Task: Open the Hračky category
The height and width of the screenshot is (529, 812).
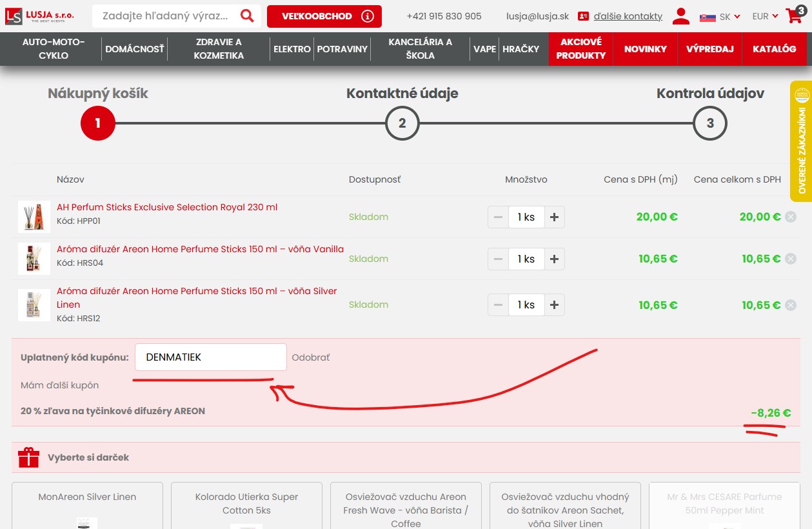Action: pyautogui.click(x=521, y=49)
